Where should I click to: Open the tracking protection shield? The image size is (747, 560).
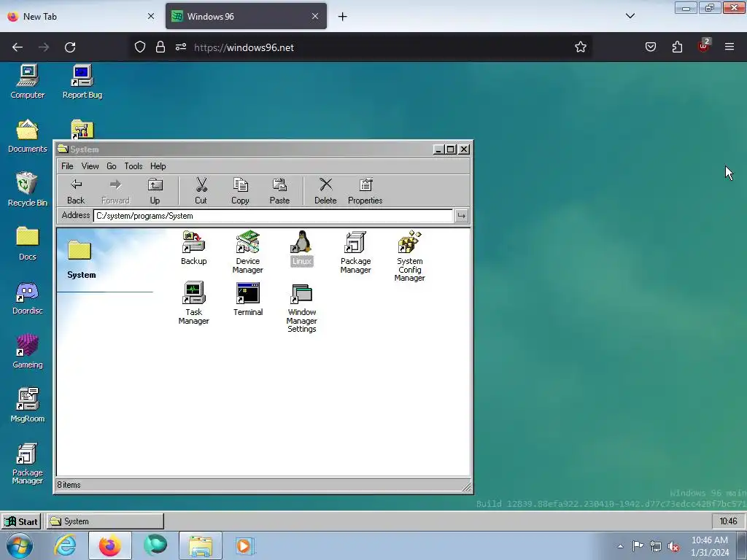point(139,47)
